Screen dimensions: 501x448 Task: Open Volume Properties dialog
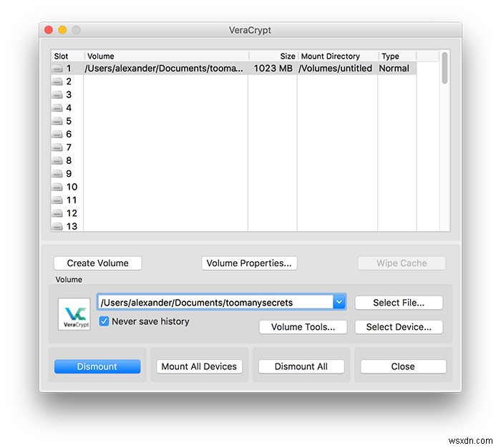pos(249,263)
